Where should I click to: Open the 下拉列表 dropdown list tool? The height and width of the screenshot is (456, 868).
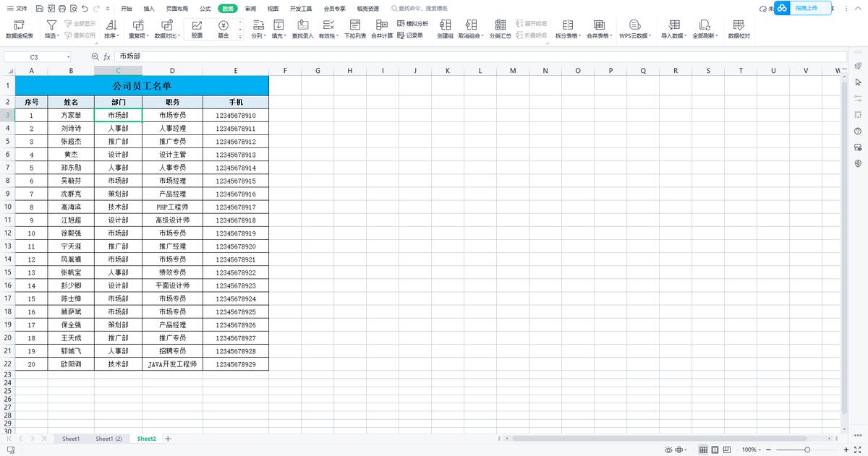click(354, 29)
